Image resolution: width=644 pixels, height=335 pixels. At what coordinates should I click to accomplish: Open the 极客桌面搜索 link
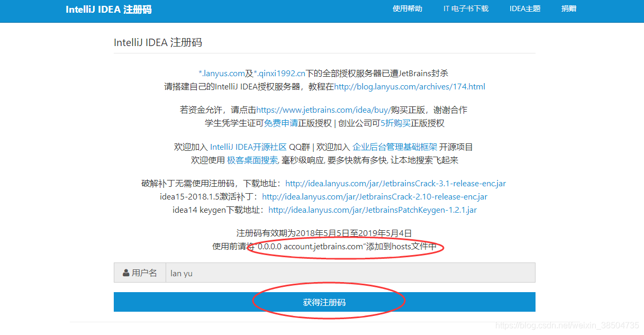coord(252,160)
